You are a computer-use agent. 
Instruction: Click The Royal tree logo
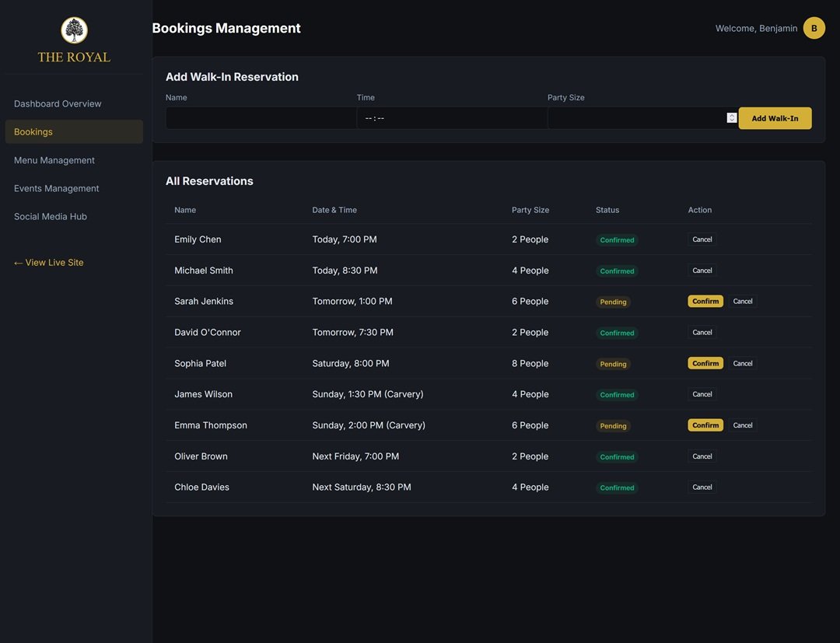pyautogui.click(x=74, y=30)
